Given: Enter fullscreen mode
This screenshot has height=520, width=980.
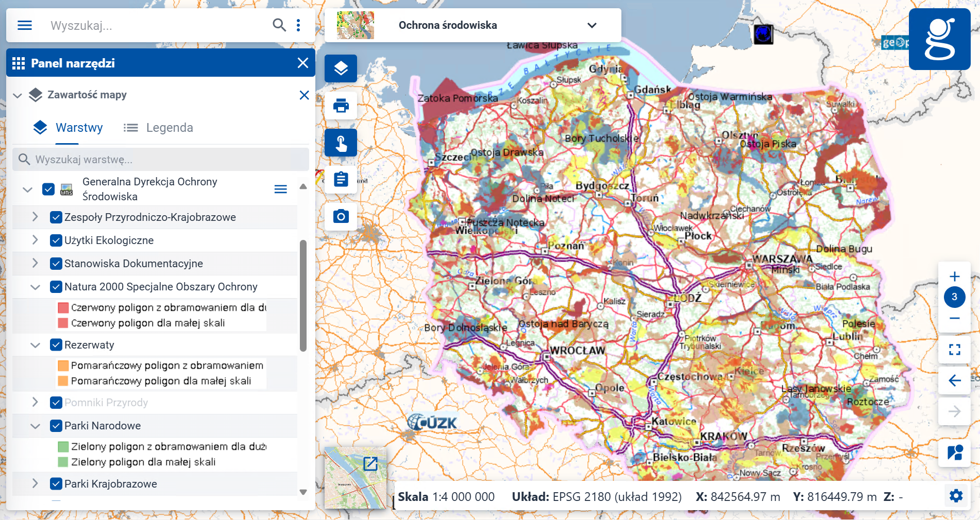Looking at the screenshot, I should click(x=954, y=350).
